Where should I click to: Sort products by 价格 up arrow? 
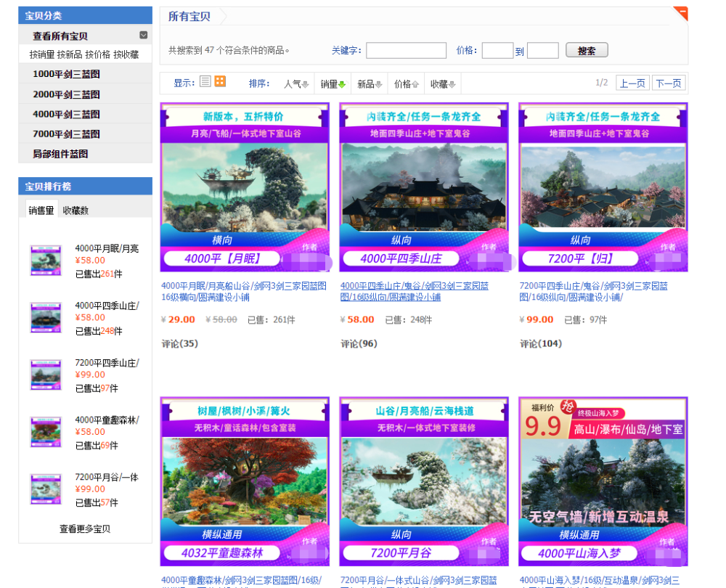tap(415, 84)
